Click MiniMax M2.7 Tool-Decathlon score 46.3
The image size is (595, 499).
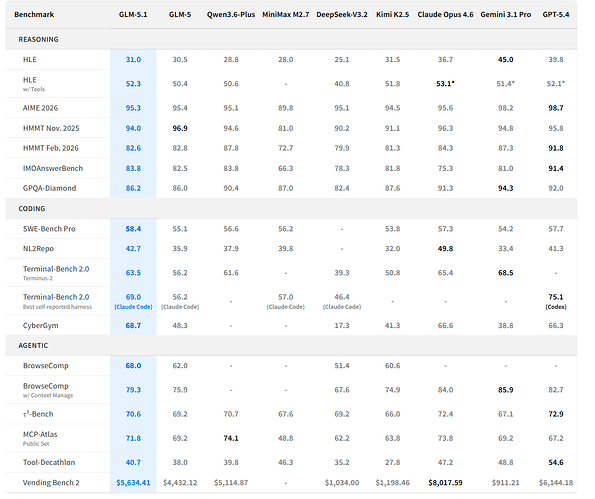coord(285,462)
